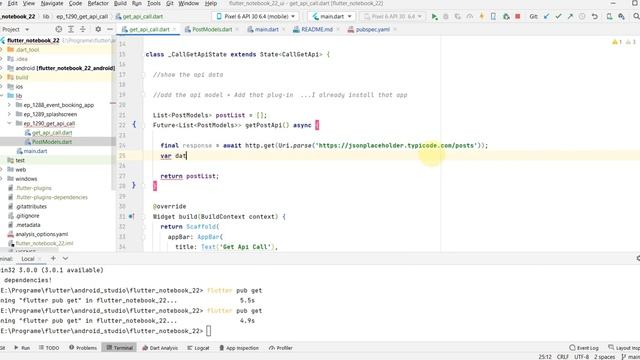Image resolution: width=640 pixels, height=360 pixels.
Task: Hide the Project panel minus icon
Action: click(x=110, y=29)
